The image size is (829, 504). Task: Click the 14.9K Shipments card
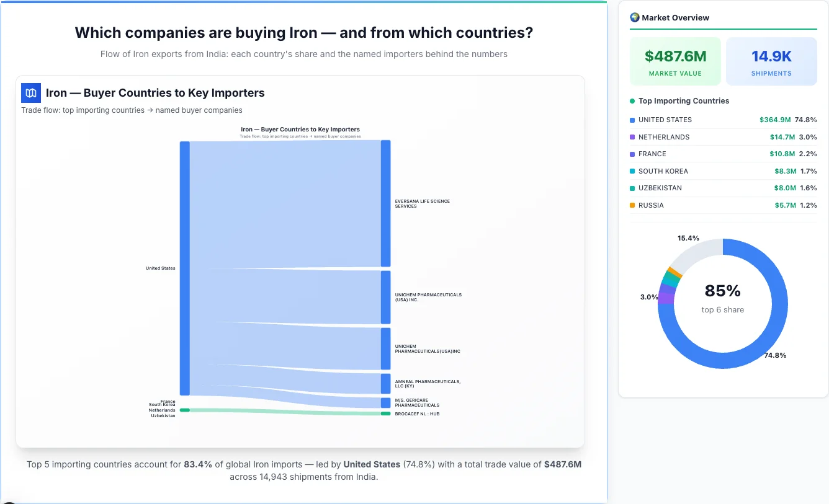coord(771,61)
